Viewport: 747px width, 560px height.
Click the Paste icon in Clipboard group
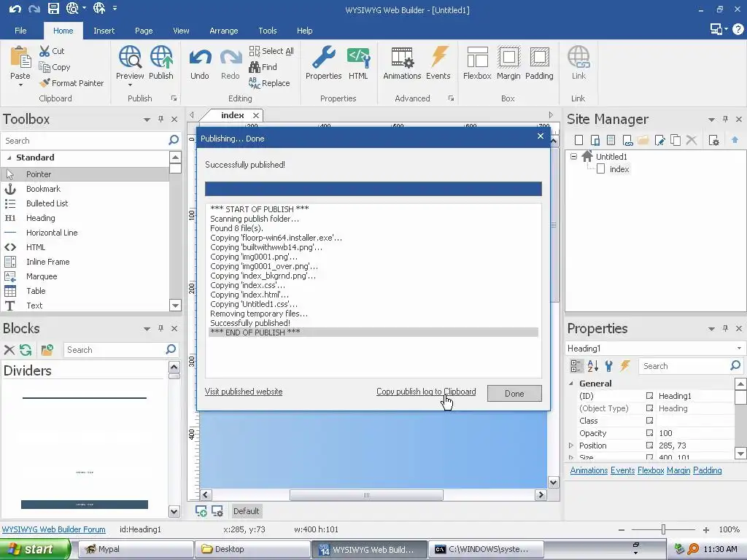point(20,57)
